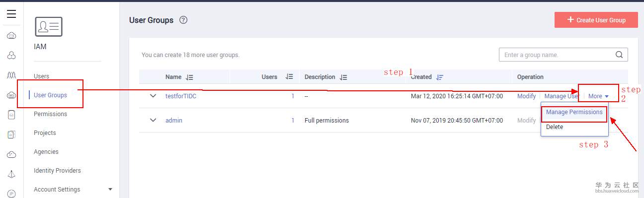Expand Account Settings submenu arrow
644x198 pixels.
[x=110, y=189]
